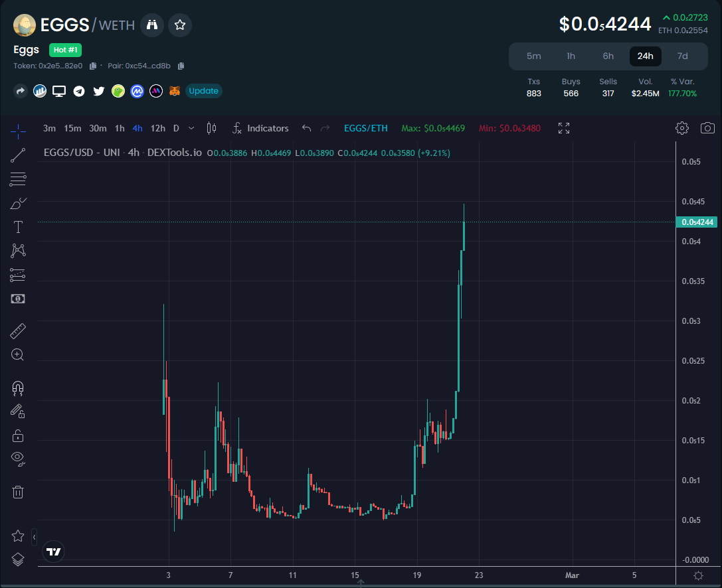Open the pattern drawing tools
This screenshot has width=722, height=588.
pyautogui.click(x=18, y=251)
